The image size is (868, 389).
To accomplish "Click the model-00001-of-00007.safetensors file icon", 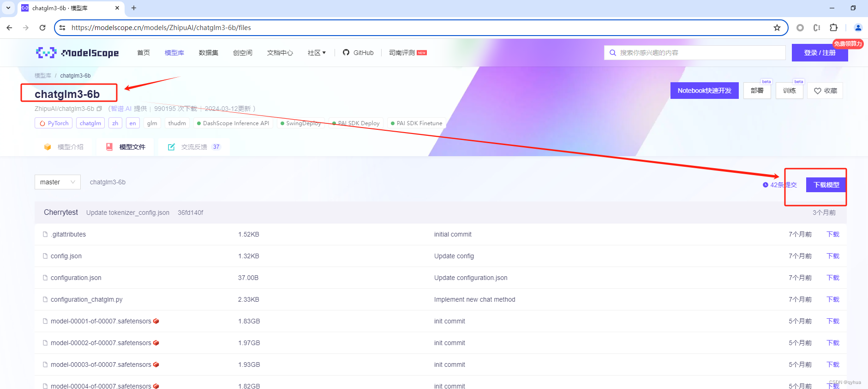I will click(x=45, y=321).
